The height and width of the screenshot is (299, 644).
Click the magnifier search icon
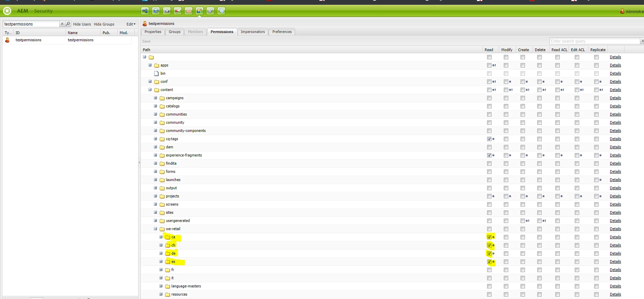68,24
